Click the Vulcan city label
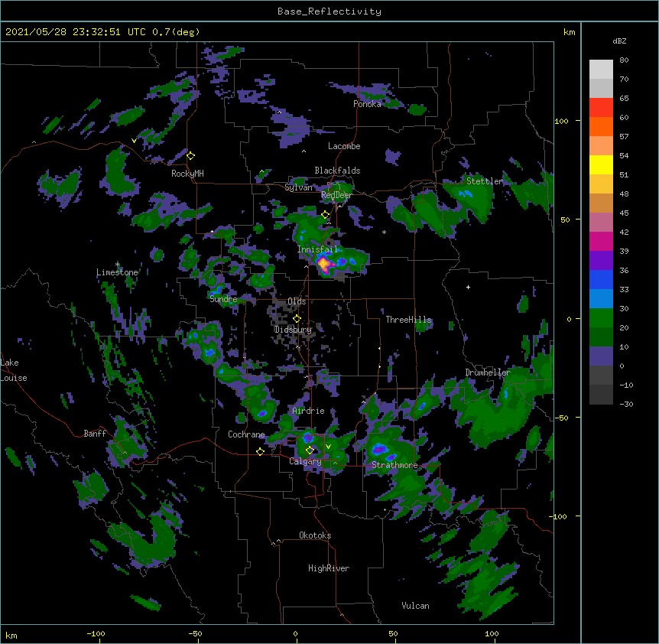 pyautogui.click(x=415, y=606)
